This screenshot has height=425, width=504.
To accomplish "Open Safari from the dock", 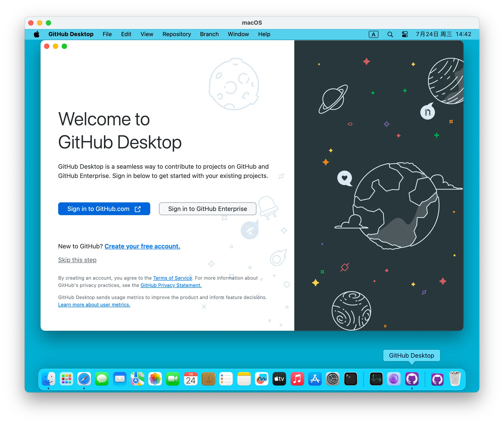I will point(84,379).
